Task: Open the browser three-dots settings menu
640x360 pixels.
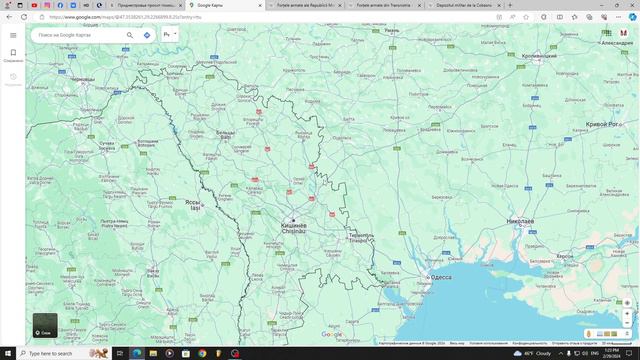Action: pos(618,17)
